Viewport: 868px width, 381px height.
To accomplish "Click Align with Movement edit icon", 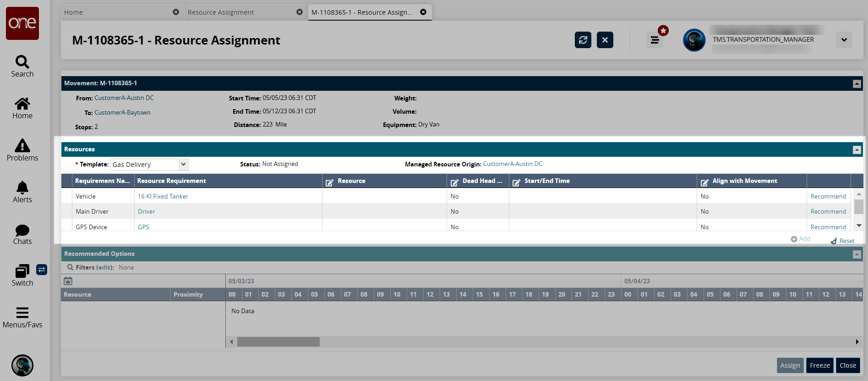I will [x=704, y=182].
